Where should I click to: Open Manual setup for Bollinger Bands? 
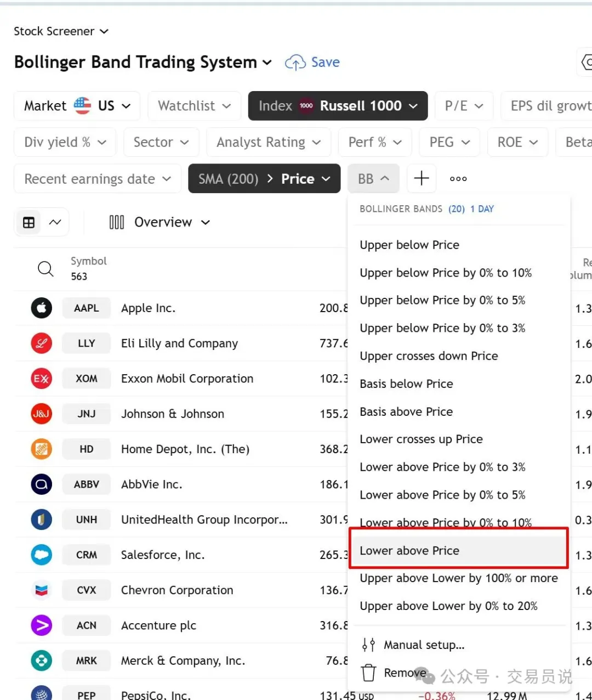point(413,645)
